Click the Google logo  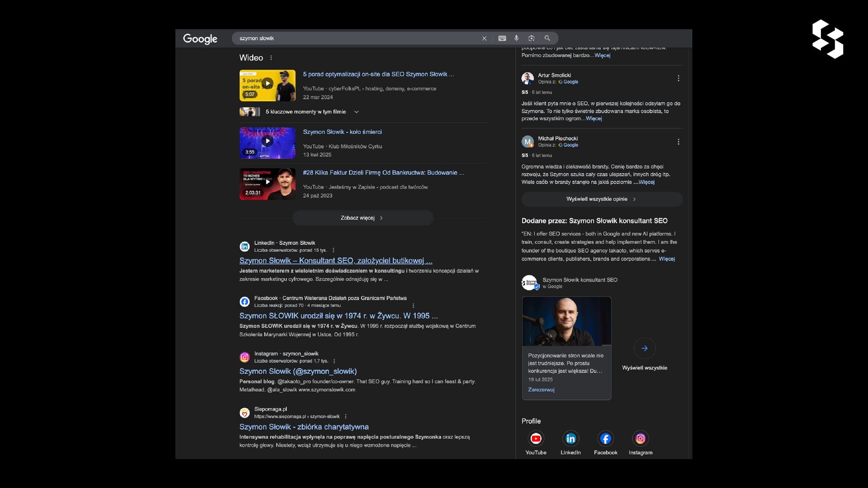(200, 39)
